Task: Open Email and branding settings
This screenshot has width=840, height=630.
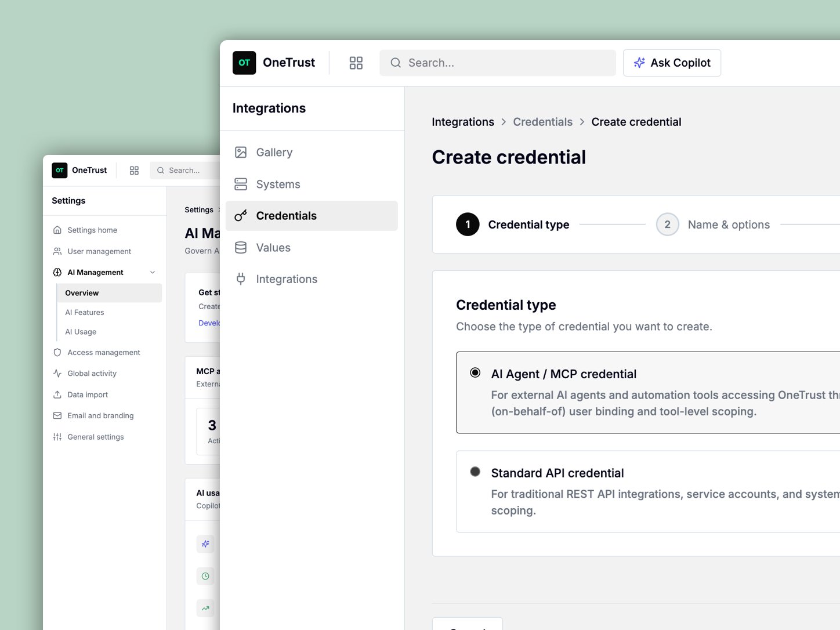Action: 104,416
